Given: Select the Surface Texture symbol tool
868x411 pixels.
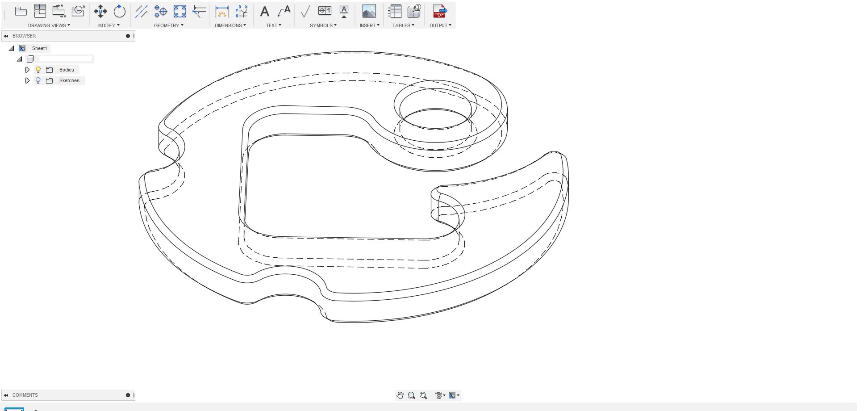Looking at the screenshot, I should pyautogui.click(x=305, y=11).
